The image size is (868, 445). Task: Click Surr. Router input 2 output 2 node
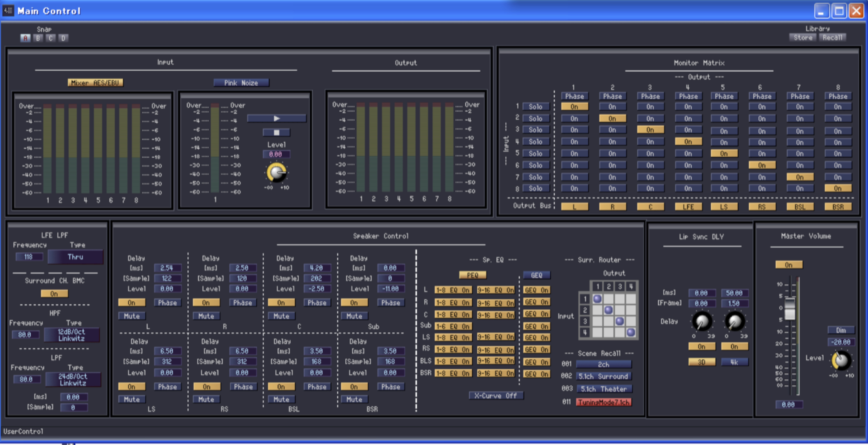point(609,310)
